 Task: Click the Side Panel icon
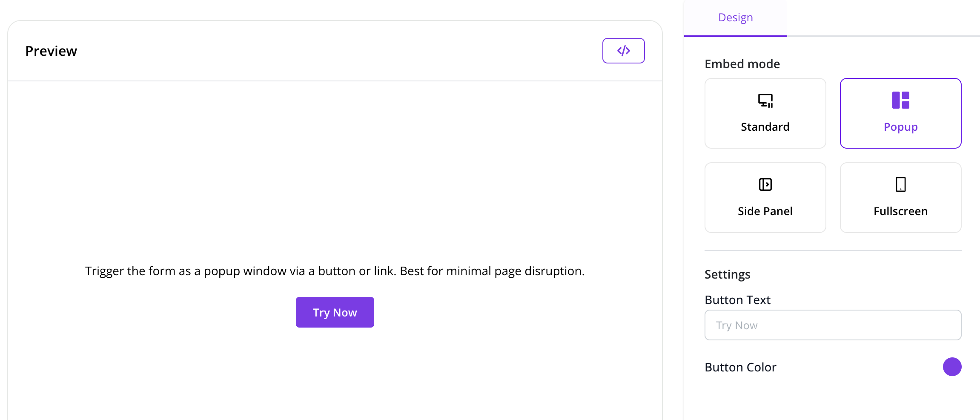coord(765,184)
